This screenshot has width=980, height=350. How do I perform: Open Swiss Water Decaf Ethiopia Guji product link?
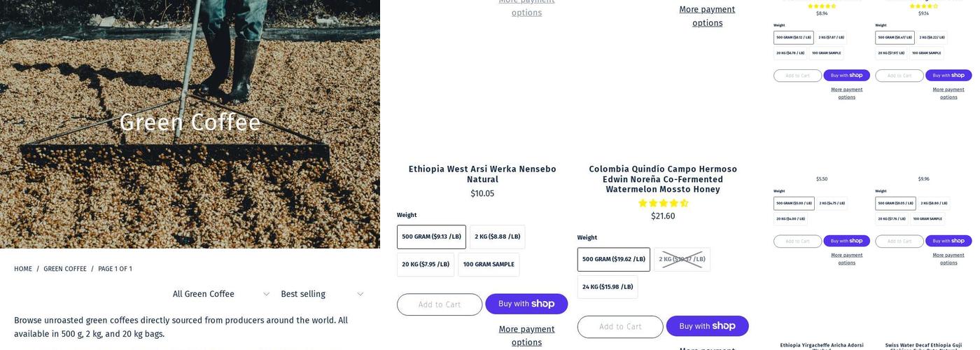[x=923, y=345]
